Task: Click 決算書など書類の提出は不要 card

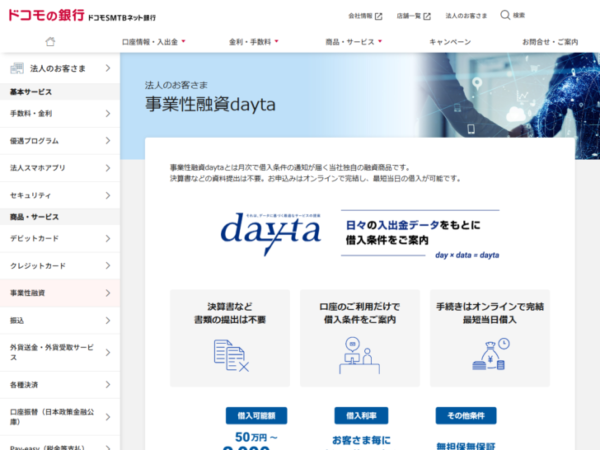Action: [x=230, y=338]
